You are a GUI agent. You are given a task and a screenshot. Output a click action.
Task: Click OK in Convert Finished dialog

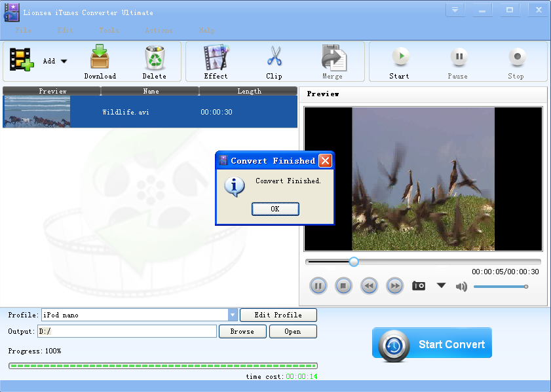click(x=275, y=209)
